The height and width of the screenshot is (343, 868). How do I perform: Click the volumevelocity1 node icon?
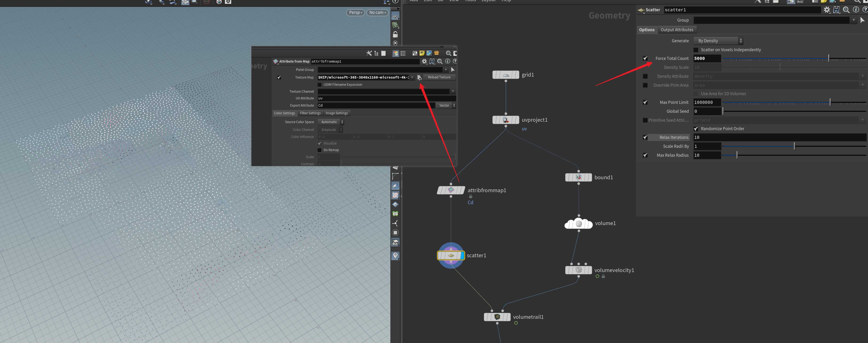pos(578,269)
